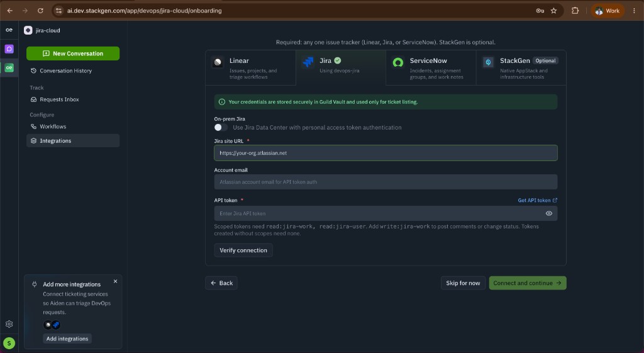This screenshot has width=644, height=353.
Task: Go Back to previous onboarding step
Action: [221, 283]
